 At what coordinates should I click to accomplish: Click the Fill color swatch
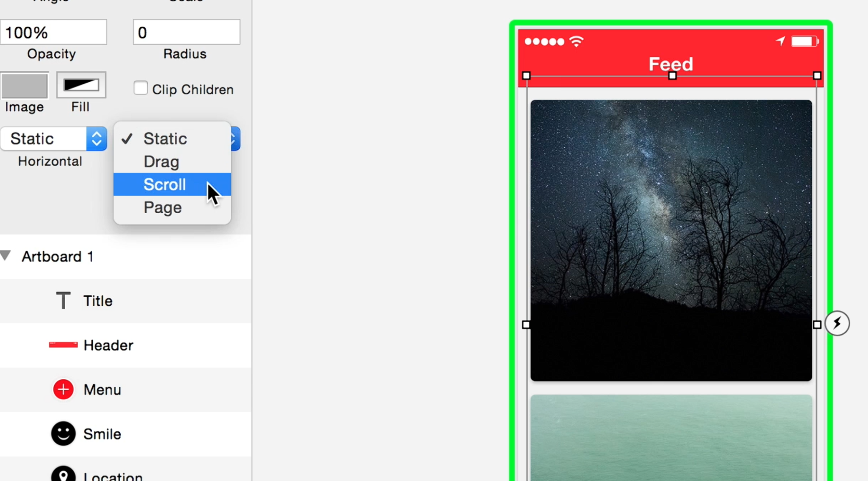[81, 85]
